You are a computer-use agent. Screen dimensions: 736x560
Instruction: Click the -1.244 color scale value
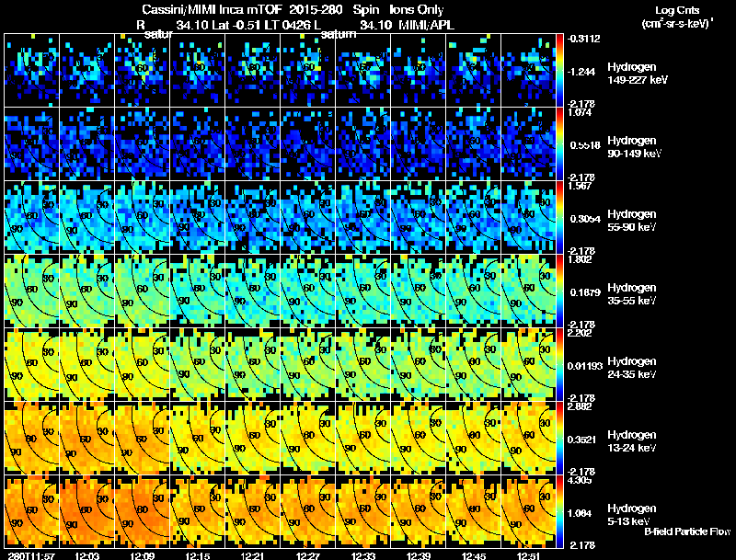pos(581,72)
